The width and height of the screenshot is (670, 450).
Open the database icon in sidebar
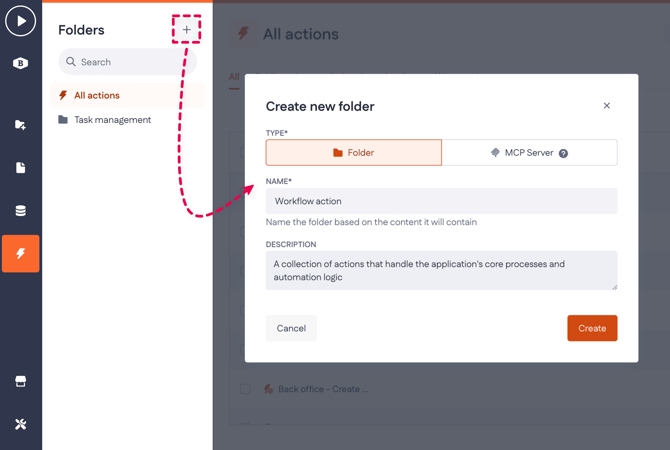click(x=20, y=211)
